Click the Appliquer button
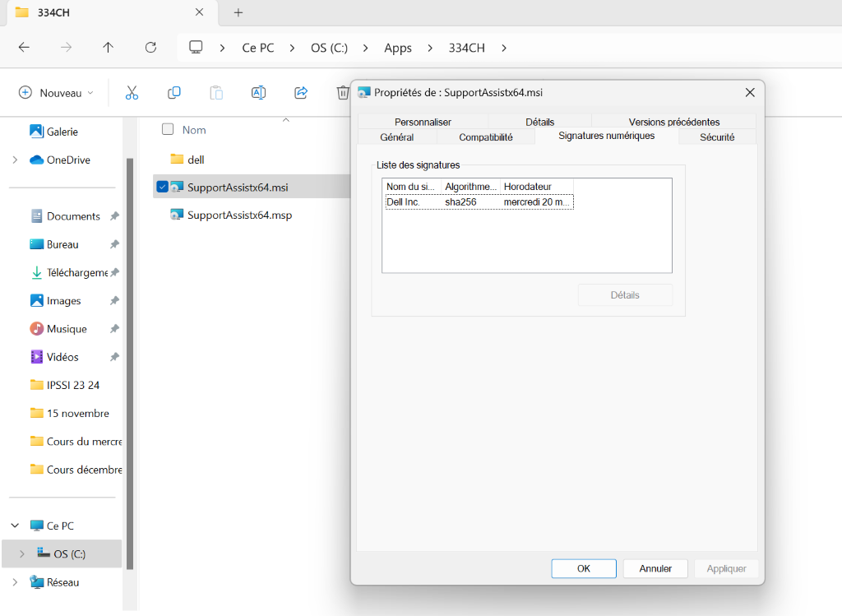 [x=727, y=568]
